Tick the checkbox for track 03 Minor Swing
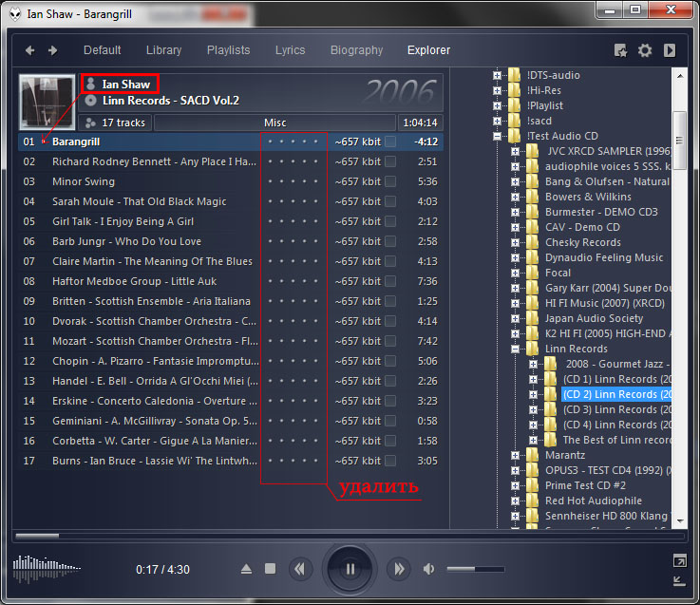700x605 pixels. point(390,181)
